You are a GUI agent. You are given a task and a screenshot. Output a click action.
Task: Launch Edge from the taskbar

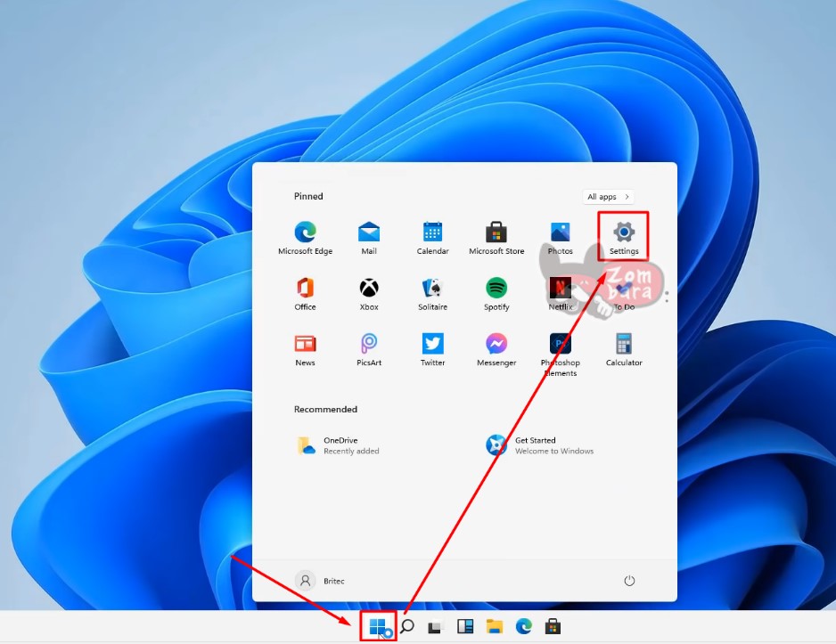[x=523, y=626]
